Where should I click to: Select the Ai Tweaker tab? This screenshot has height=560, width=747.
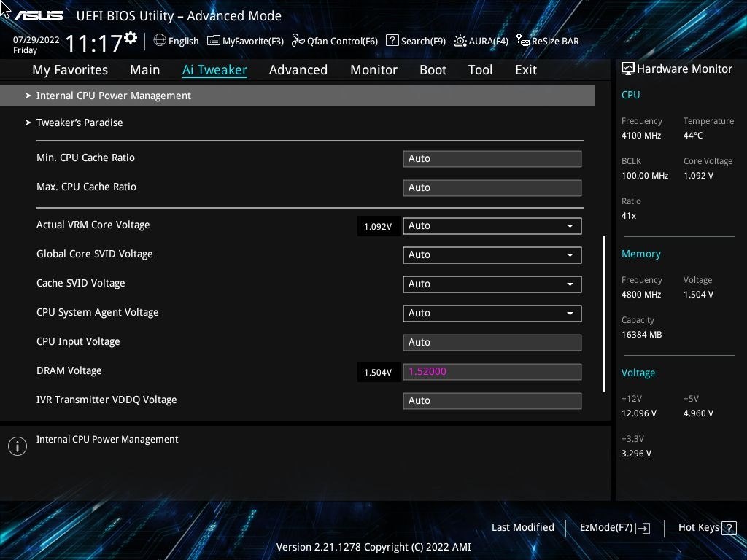[214, 70]
